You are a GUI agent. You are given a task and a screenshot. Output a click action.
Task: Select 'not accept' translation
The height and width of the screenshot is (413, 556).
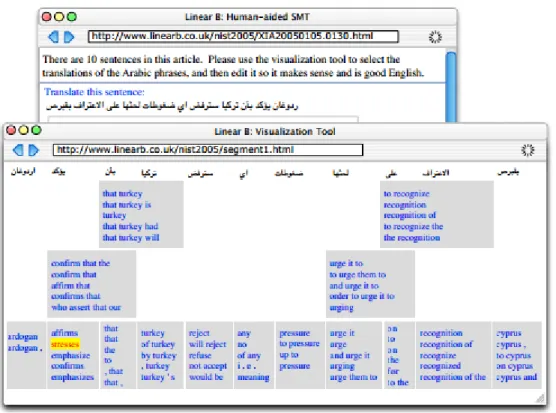pyautogui.click(x=207, y=366)
